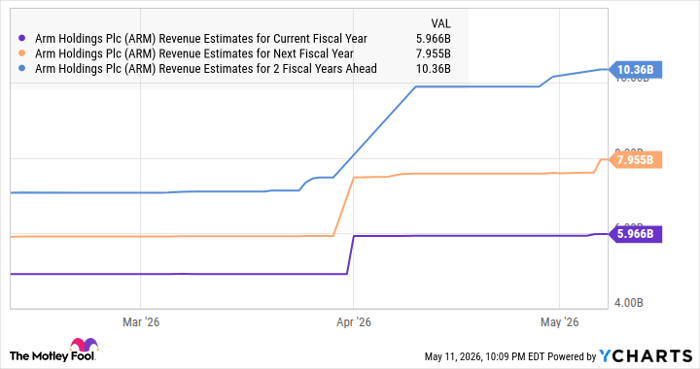Click The Motley Fool logo text
The width and height of the screenshot is (700, 369).
(52, 356)
